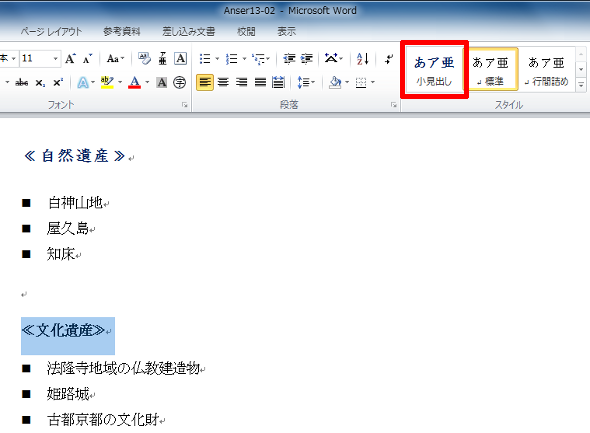This screenshot has width=590, height=433.
Task: Toggle the strikethrough abc button
Action: 22,82
